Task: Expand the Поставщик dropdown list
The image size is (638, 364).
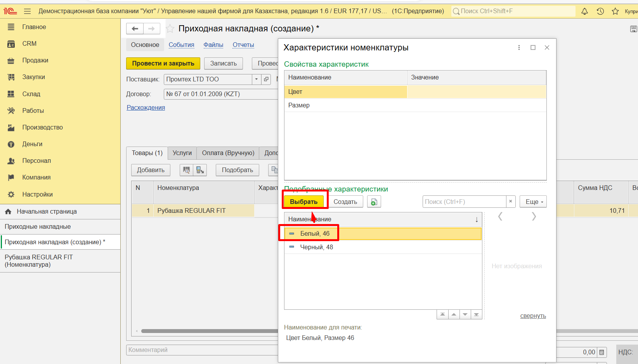Action: click(256, 79)
